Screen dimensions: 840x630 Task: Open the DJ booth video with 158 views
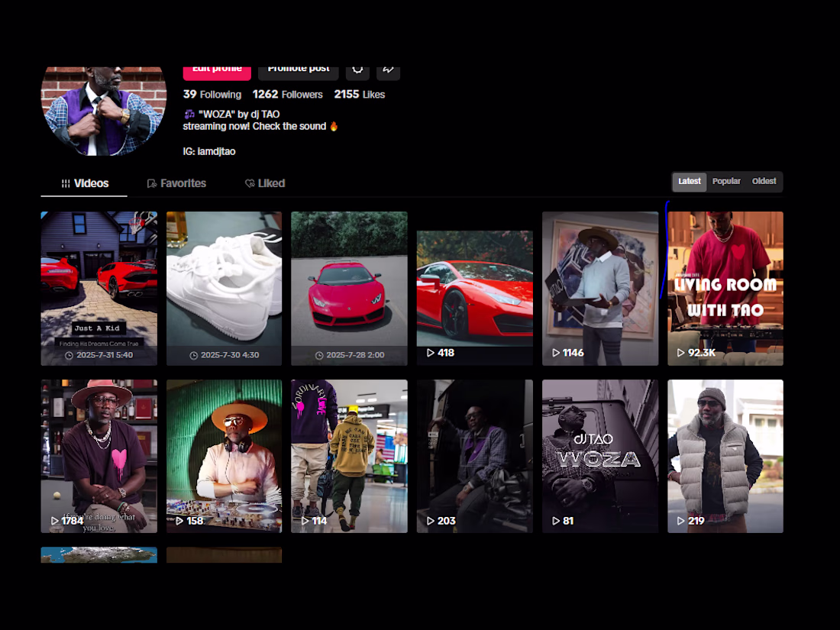point(224,456)
